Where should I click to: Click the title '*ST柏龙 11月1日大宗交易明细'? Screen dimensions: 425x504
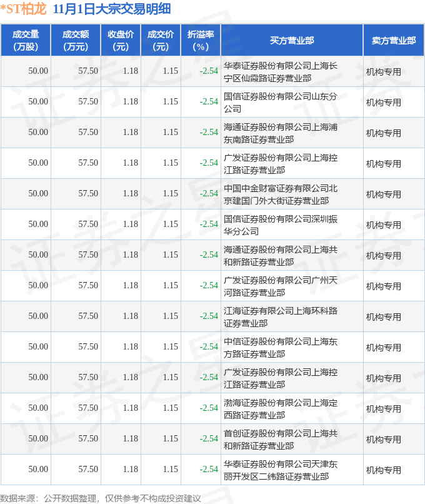tap(86, 9)
